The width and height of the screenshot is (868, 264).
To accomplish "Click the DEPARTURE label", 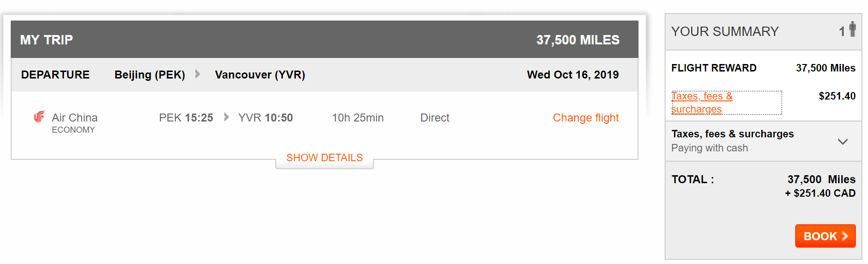I will pos(56,75).
